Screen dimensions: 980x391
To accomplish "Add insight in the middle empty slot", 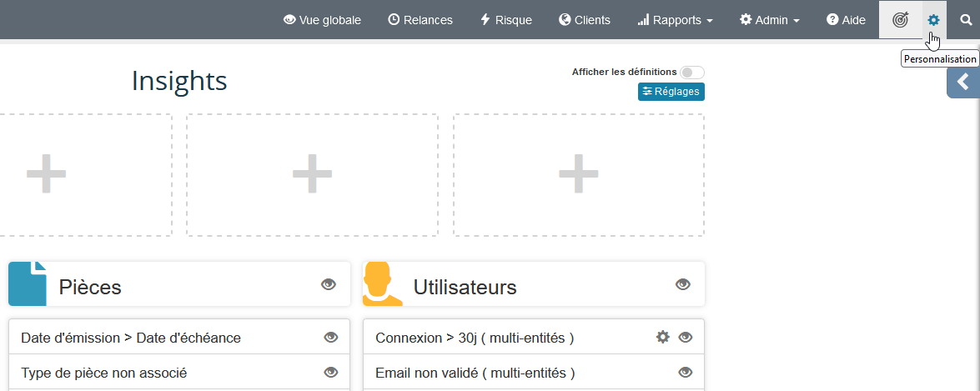I will click(x=312, y=175).
